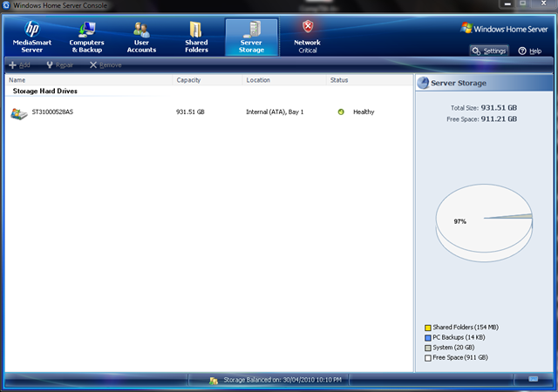Click the white Free Space legend swatch
This screenshot has height=392, width=558.
tap(428, 358)
